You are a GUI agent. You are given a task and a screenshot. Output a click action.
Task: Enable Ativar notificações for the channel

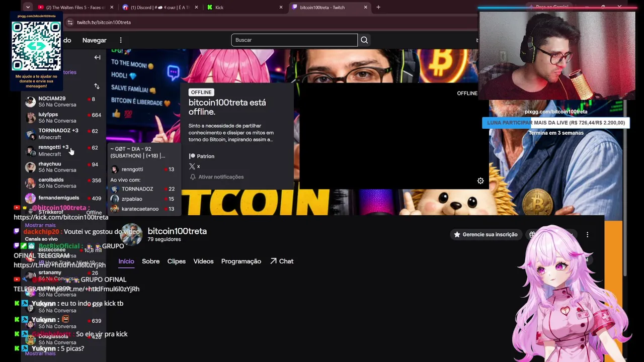[216, 177]
